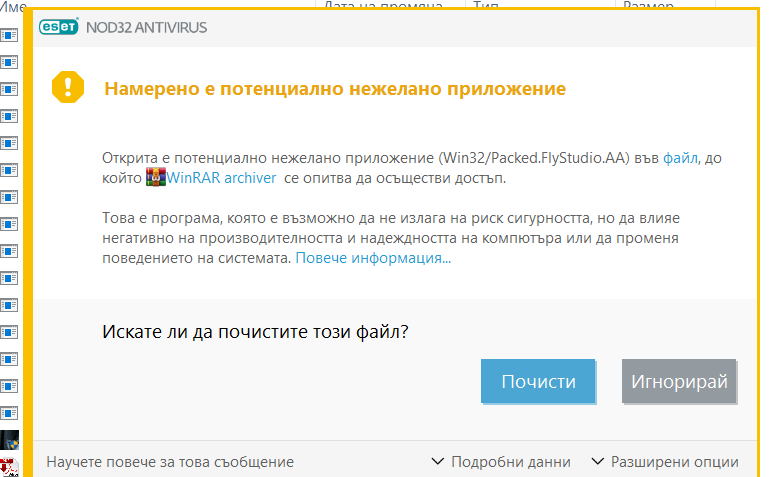Viewport: 769px width, 477px height.
Task: Click the ESET logo
Action: 59,27
